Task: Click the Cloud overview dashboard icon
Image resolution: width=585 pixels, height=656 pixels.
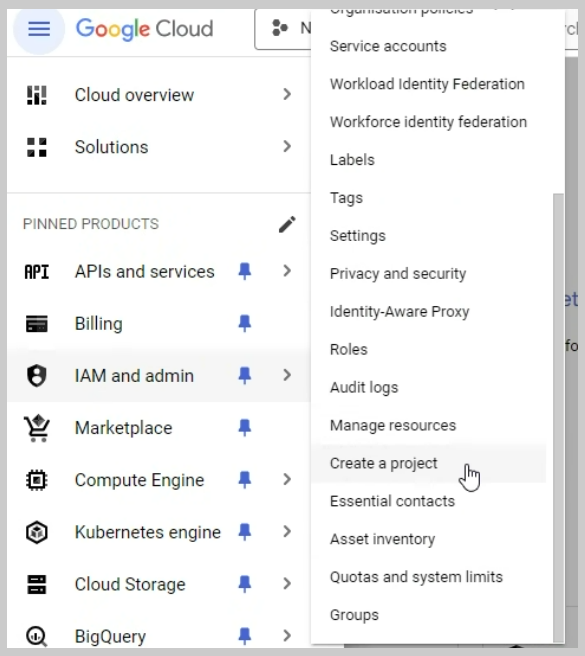Action: coord(37,95)
